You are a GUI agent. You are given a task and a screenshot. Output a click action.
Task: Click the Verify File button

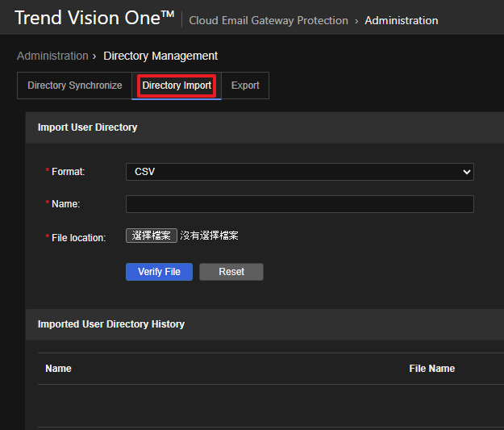159,272
